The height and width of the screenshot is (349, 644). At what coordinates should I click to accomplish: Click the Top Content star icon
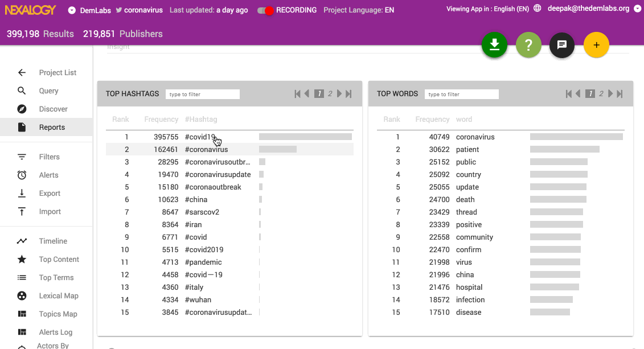coord(22,259)
